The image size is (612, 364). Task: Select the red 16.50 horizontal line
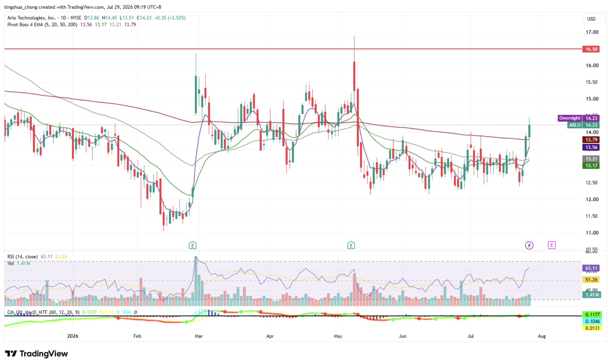tap(293, 49)
